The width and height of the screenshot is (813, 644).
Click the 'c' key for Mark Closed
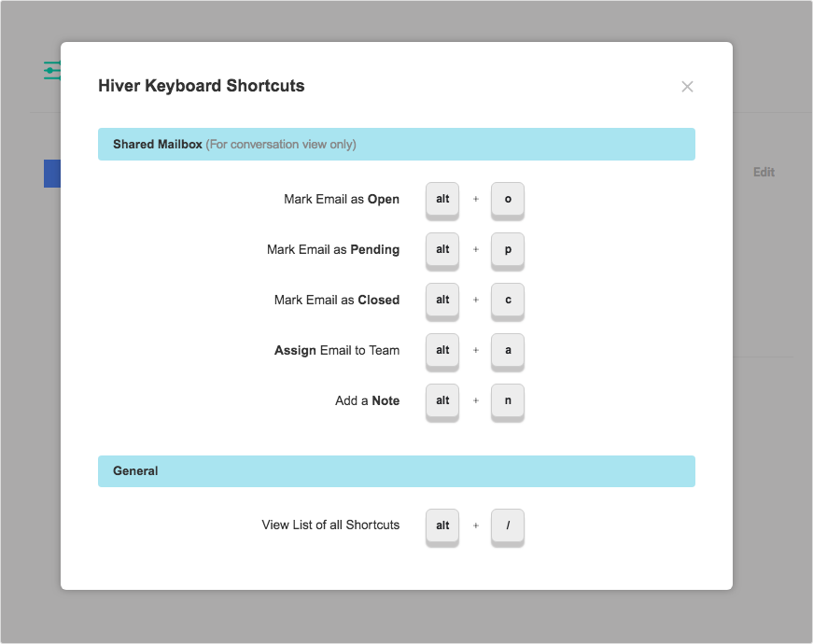tap(508, 300)
